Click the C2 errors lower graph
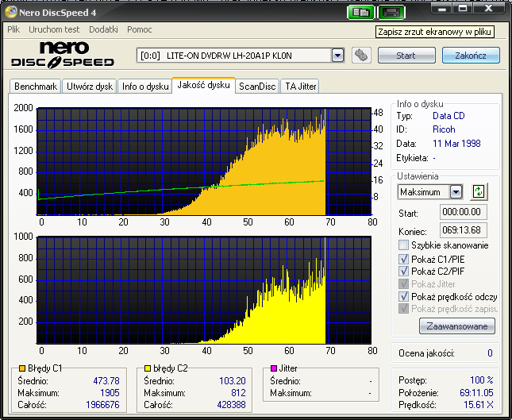512x420 pixels. point(204,290)
